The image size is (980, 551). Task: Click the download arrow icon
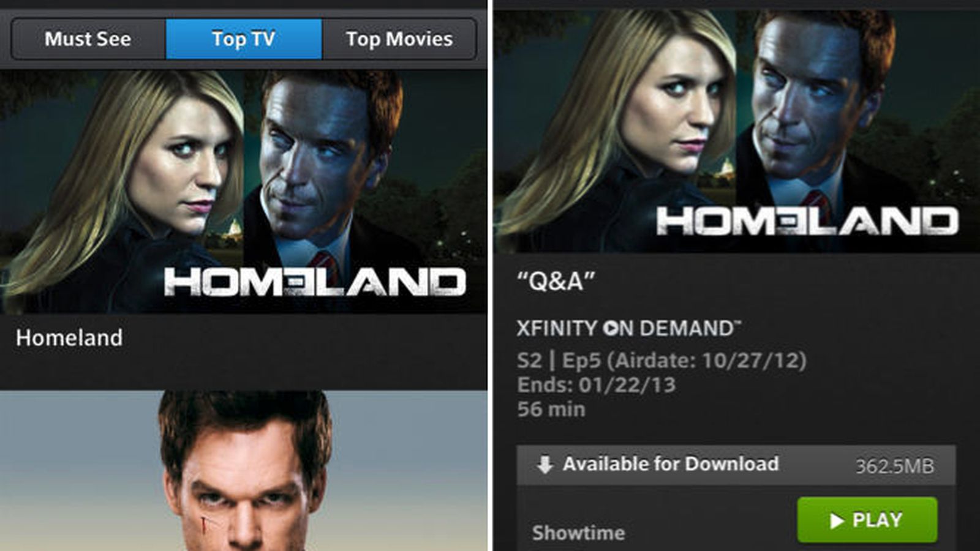tap(545, 465)
